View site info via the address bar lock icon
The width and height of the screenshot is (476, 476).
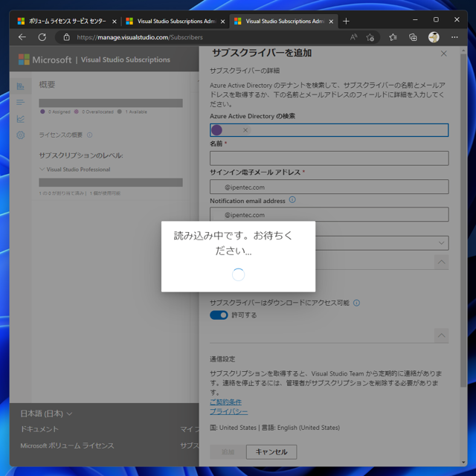pyautogui.click(x=66, y=37)
